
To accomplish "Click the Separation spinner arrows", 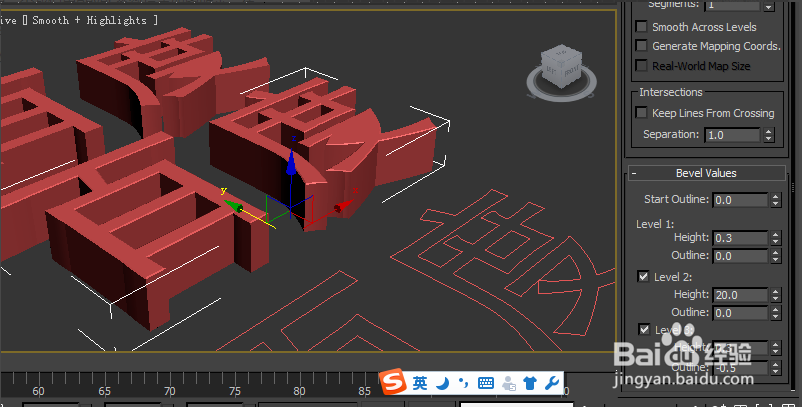I will click(769, 135).
